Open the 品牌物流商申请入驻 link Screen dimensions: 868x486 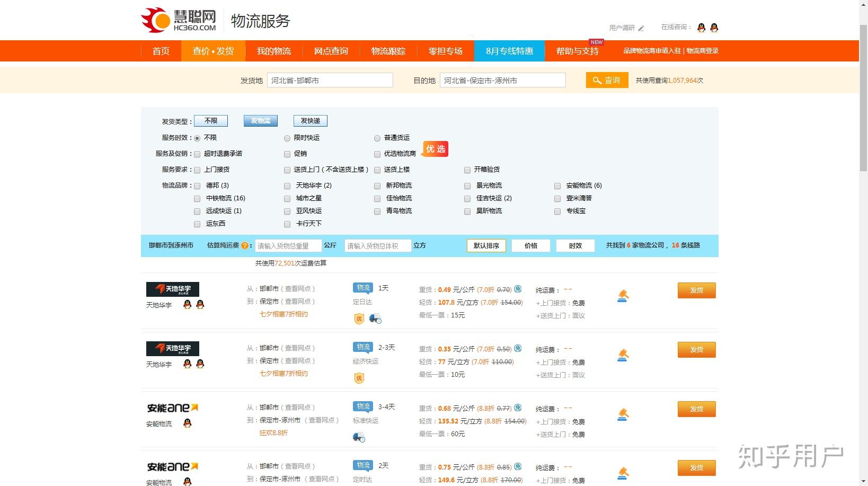point(652,51)
